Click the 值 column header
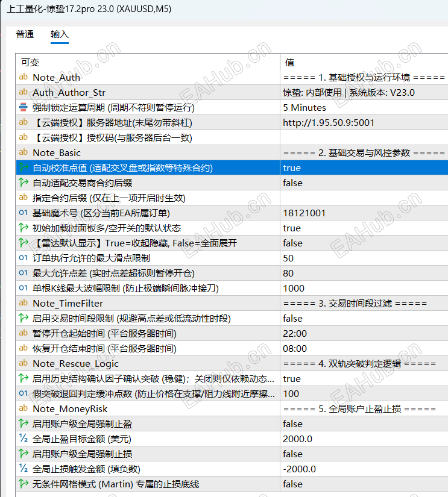This screenshot has height=497, width=448. [289, 63]
